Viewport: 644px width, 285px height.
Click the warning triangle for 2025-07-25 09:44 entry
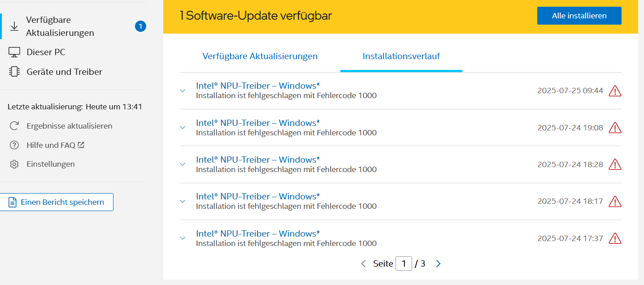click(615, 91)
